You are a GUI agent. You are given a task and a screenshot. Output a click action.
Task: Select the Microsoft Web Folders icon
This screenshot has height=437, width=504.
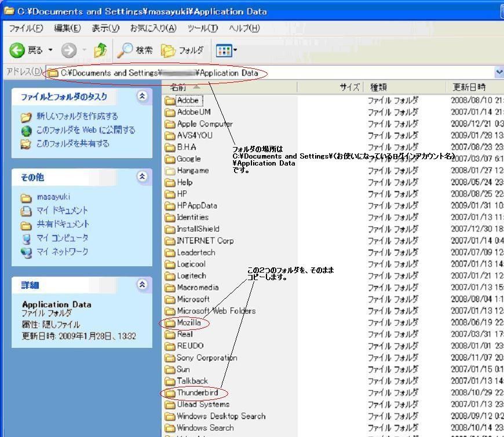click(x=170, y=311)
